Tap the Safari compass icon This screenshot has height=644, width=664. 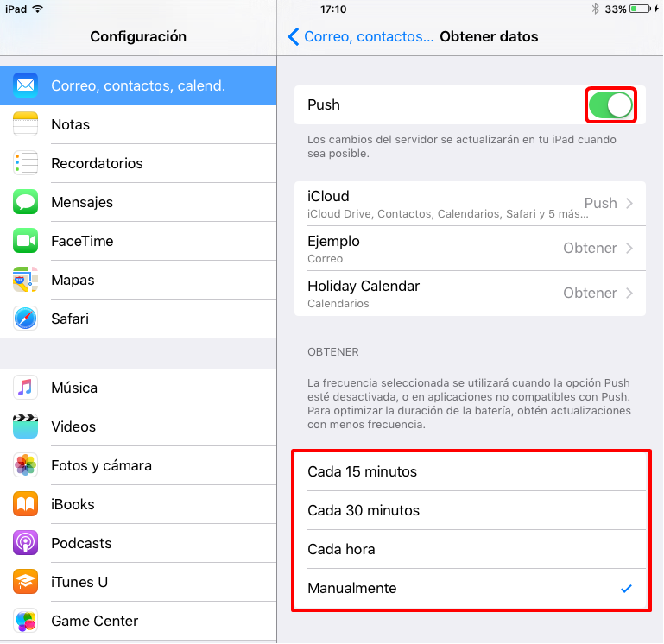tap(25, 319)
